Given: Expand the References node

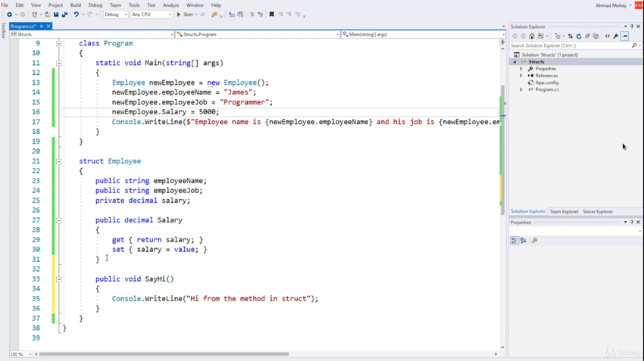Looking at the screenshot, I should pyautogui.click(x=521, y=76).
